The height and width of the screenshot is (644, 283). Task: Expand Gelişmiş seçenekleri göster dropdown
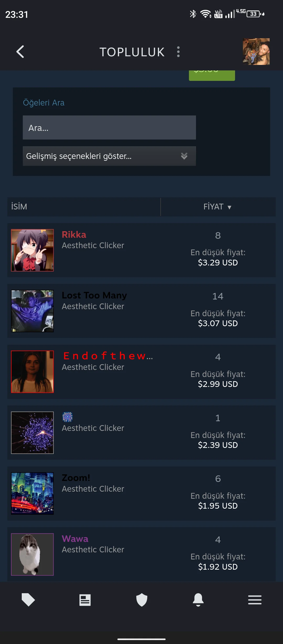tap(109, 156)
